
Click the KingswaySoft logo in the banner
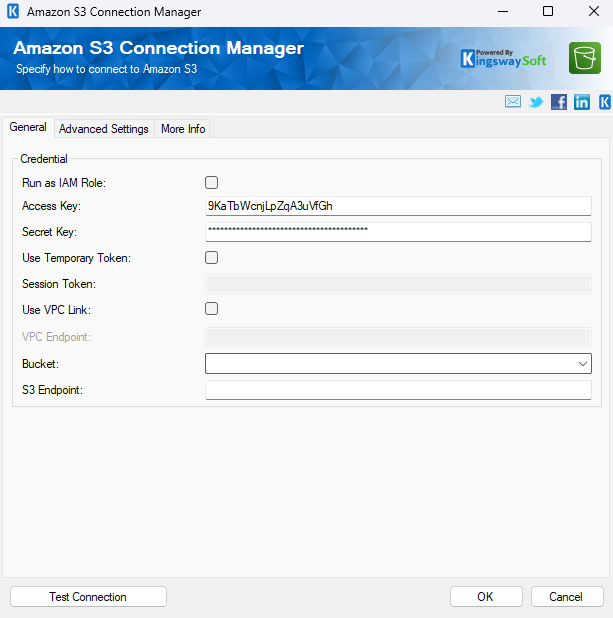(x=503, y=59)
